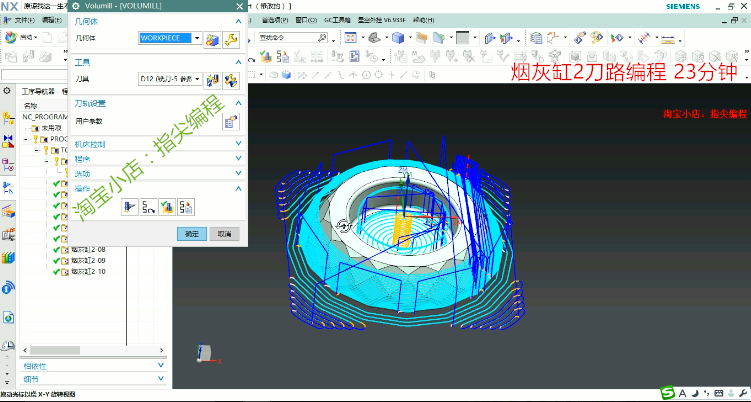Screen dimensions: 751x402
Task: Open the 文件(F) menu
Action: [x=23, y=20]
